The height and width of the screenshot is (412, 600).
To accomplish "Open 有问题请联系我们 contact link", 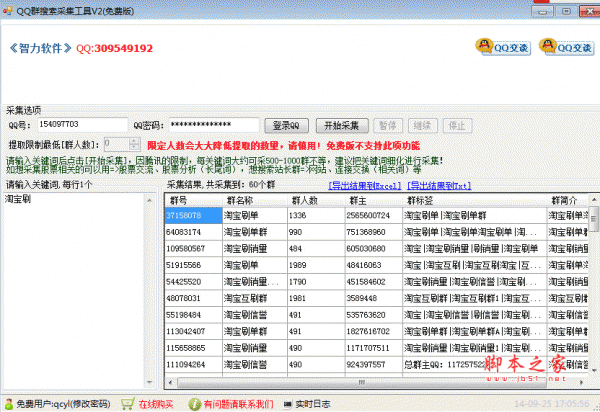I will (x=238, y=404).
